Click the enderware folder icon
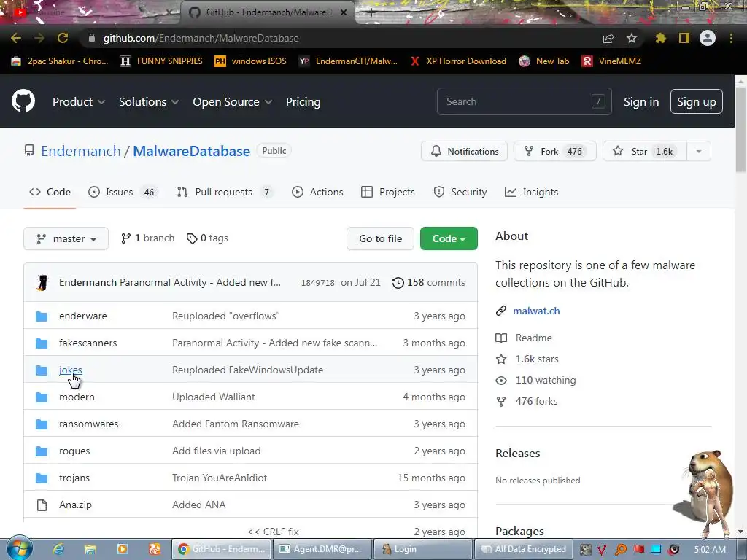The image size is (747, 560). (42, 316)
